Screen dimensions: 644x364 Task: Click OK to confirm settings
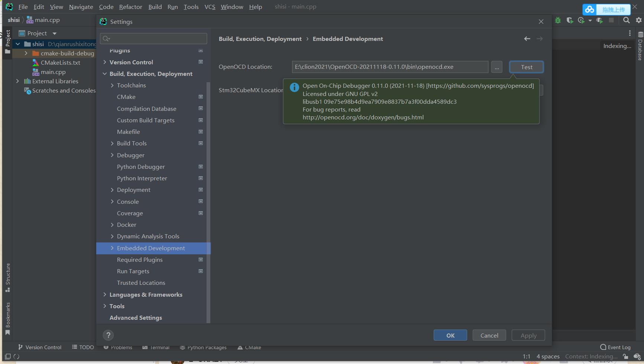pos(450,335)
